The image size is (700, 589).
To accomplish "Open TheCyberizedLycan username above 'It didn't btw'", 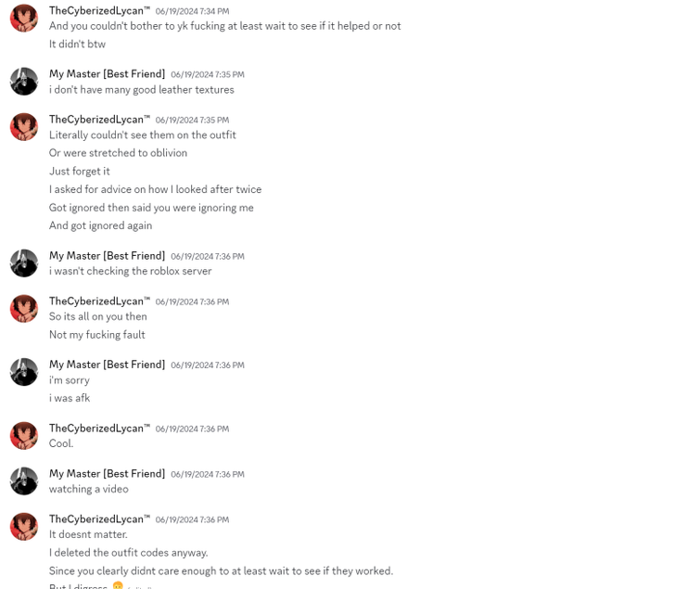I will pos(99,11).
